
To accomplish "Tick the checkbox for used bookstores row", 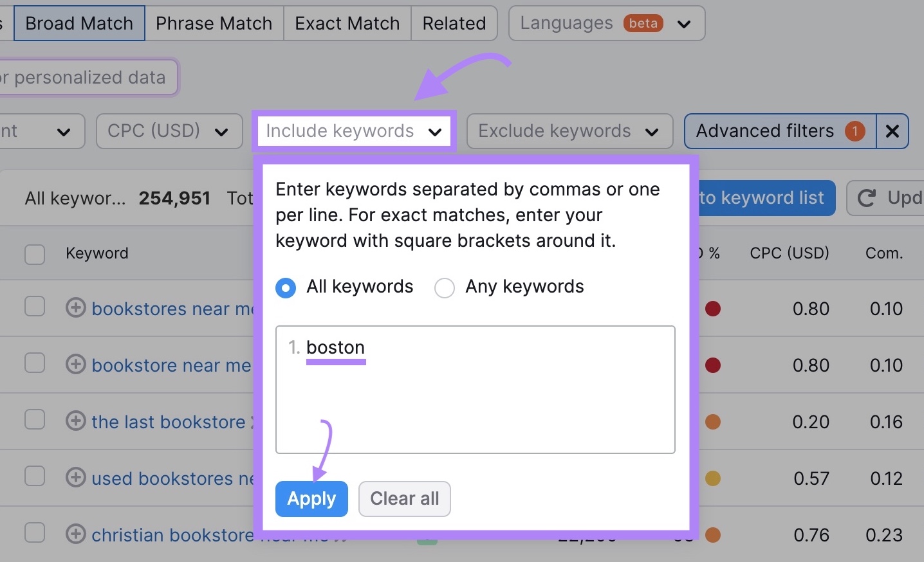I will pos(35,476).
